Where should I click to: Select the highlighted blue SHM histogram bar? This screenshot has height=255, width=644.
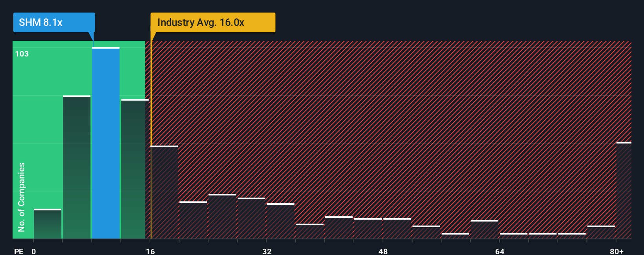pyautogui.click(x=106, y=143)
